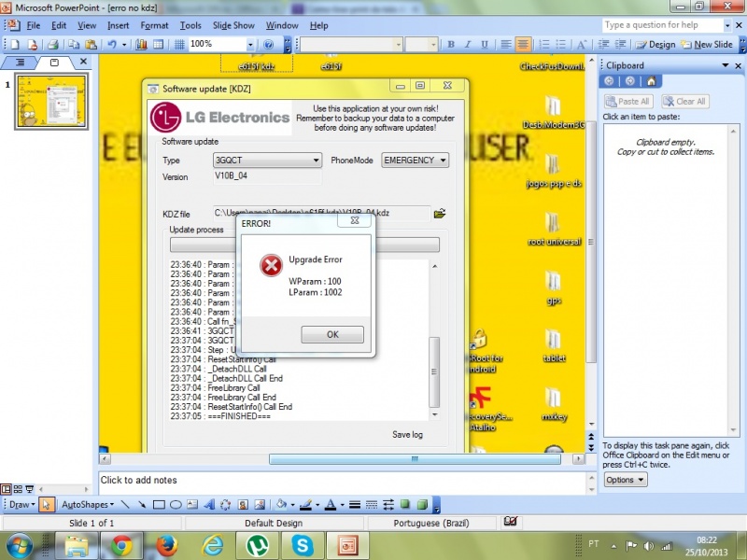Screen dimensions: 747x560
Task: Insert a diagram or organization chart
Action: click(226, 504)
